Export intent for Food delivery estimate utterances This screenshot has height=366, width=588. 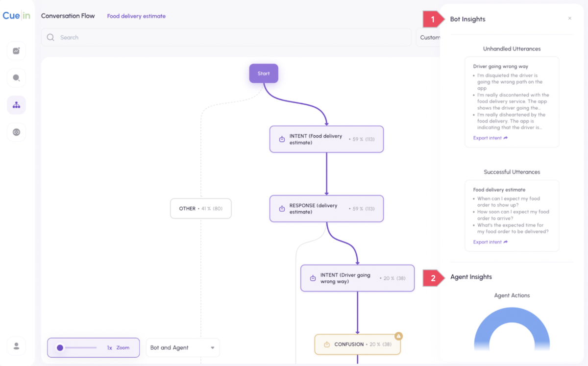[490, 242]
